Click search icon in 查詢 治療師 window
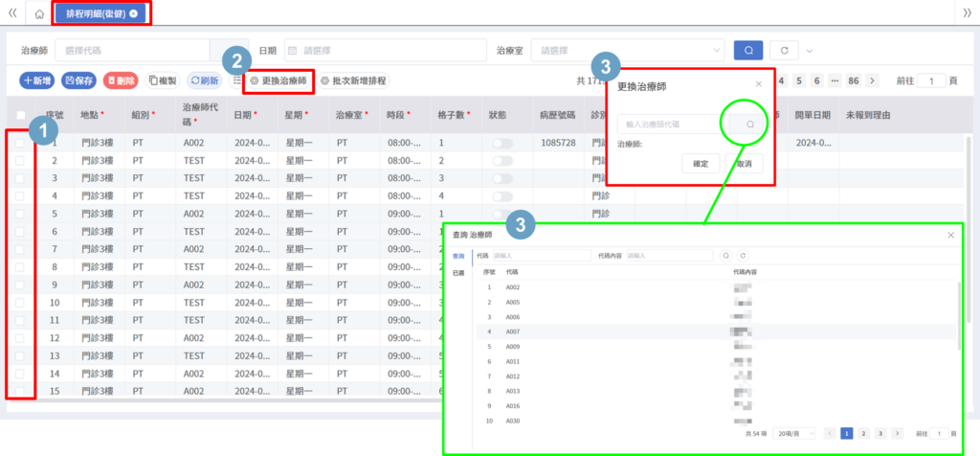This screenshot has height=456, width=980. [x=726, y=255]
